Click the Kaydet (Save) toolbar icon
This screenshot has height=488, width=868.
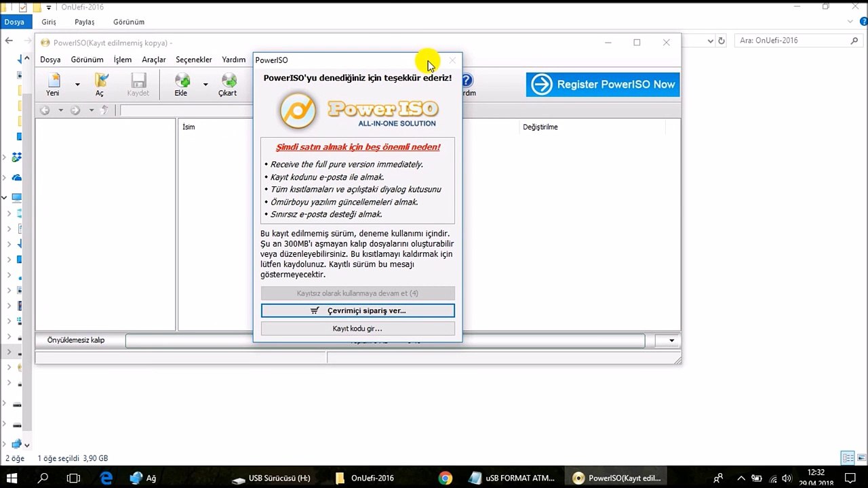pyautogui.click(x=138, y=85)
